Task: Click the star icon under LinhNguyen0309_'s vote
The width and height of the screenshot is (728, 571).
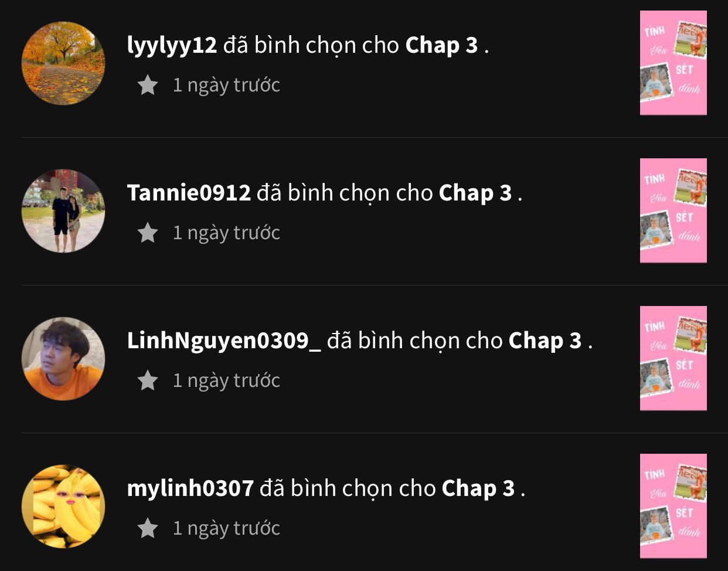Action: click(x=148, y=380)
